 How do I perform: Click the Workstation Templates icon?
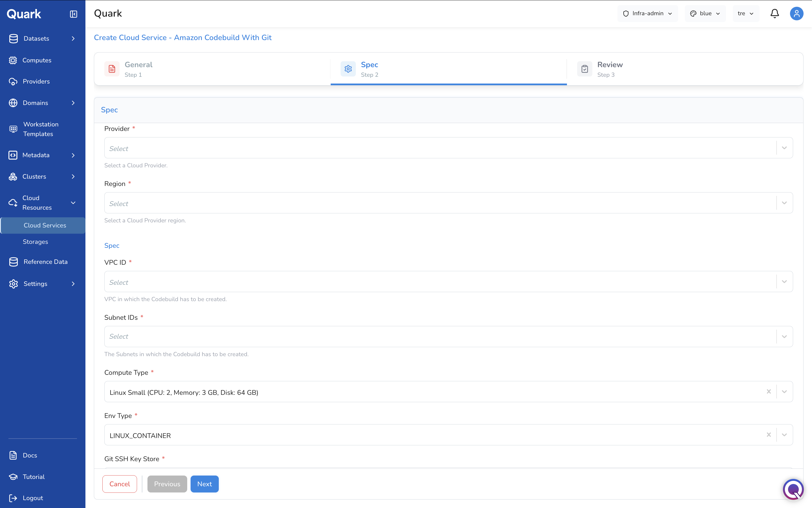[x=13, y=129]
